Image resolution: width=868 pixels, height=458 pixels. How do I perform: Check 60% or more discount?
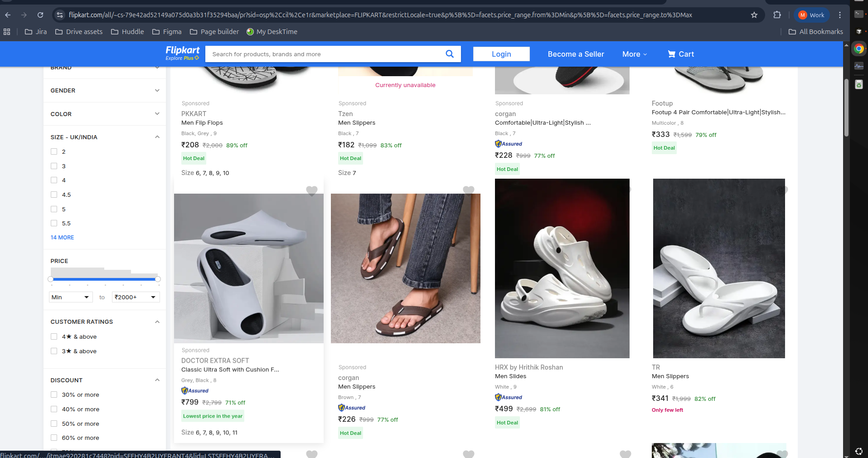[x=54, y=438]
